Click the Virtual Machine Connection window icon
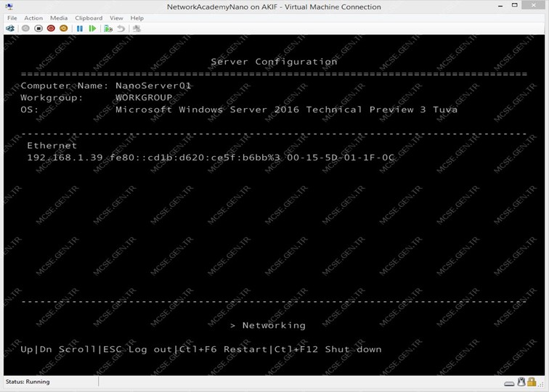 [x=9, y=7]
